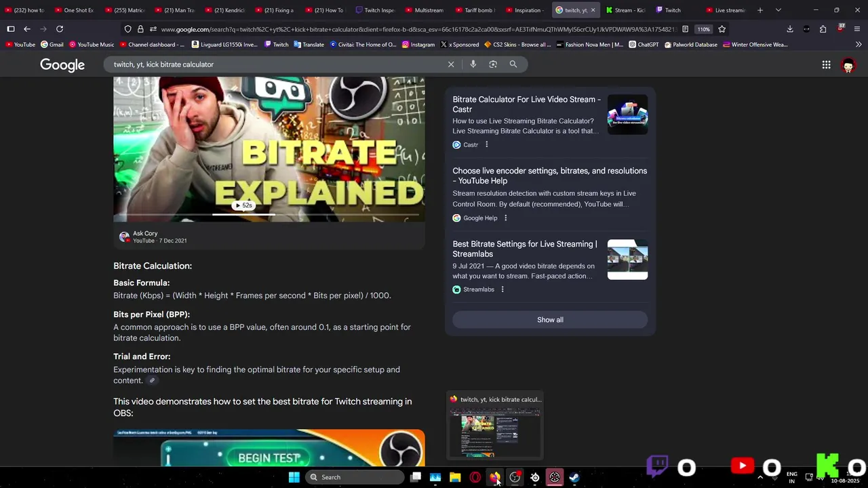Toggle the Firefox sidebar button
Image resolution: width=868 pixels, height=488 pixels.
[x=11, y=29]
